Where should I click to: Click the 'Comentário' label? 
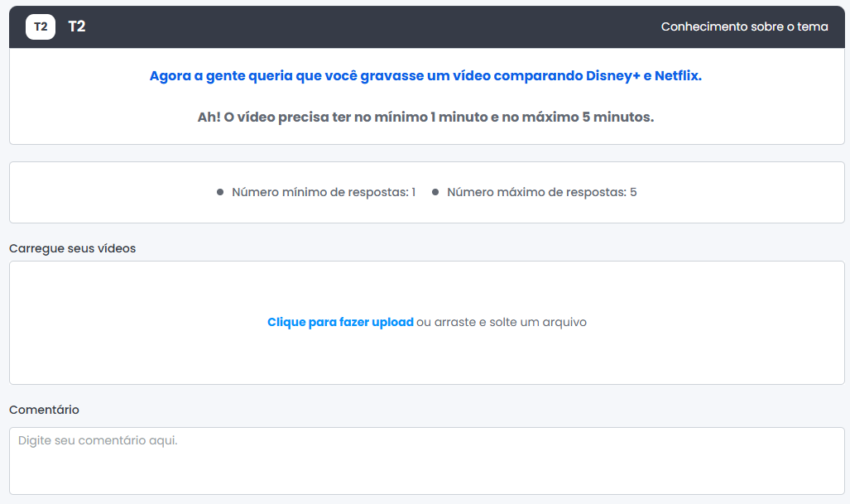[x=44, y=410]
